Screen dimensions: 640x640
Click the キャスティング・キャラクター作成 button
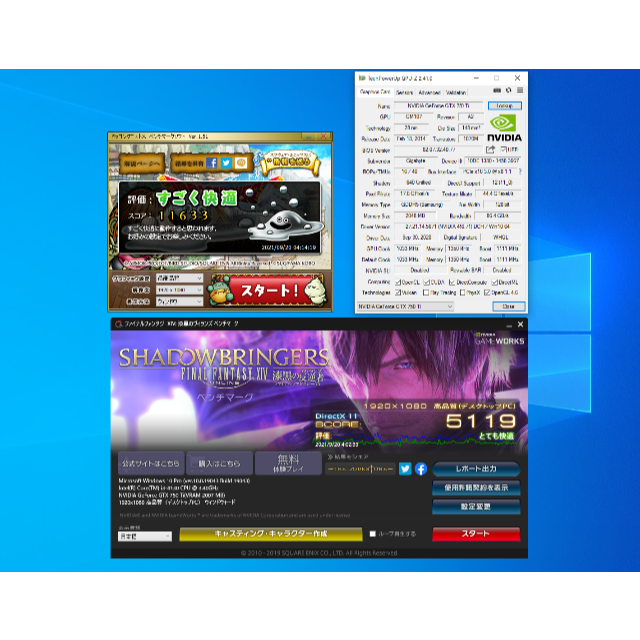pos(271,534)
